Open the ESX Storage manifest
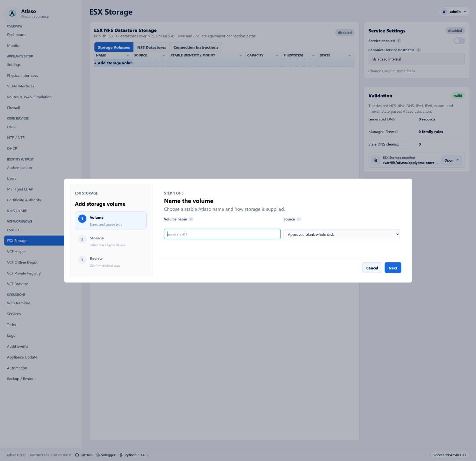Image resolution: width=476 pixels, height=461 pixels. click(452, 160)
